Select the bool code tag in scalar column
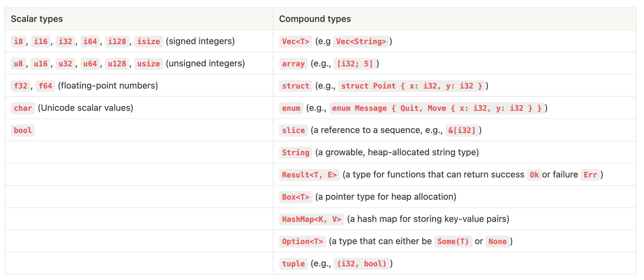 coord(23,130)
